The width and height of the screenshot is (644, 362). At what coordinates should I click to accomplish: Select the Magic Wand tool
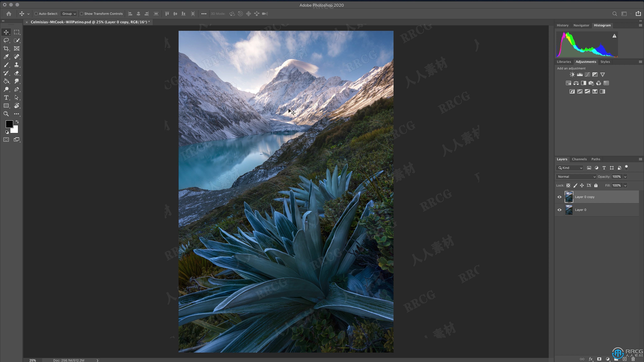17,40
